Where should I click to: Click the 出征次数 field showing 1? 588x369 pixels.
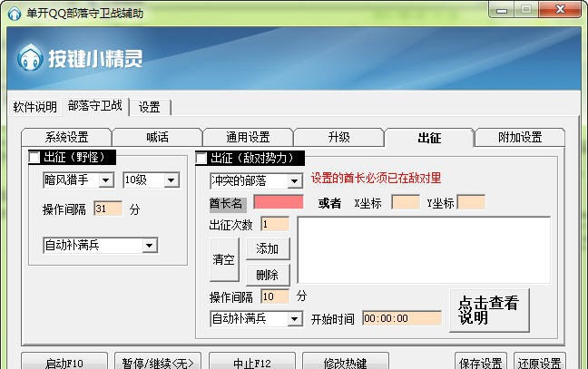coord(275,224)
